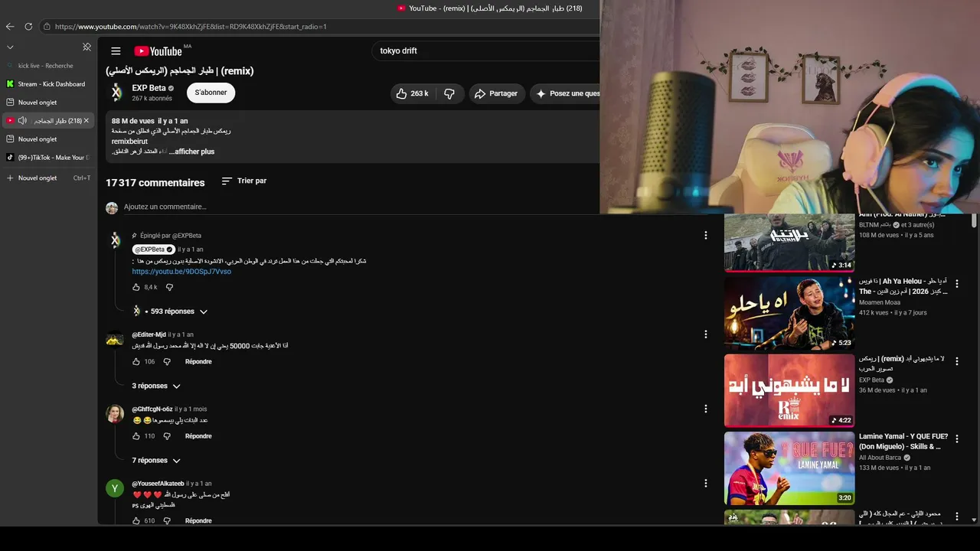Click the browser address bar URL
Image resolution: width=980 pixels, height=551 pixels.
(x=191, y=27)
